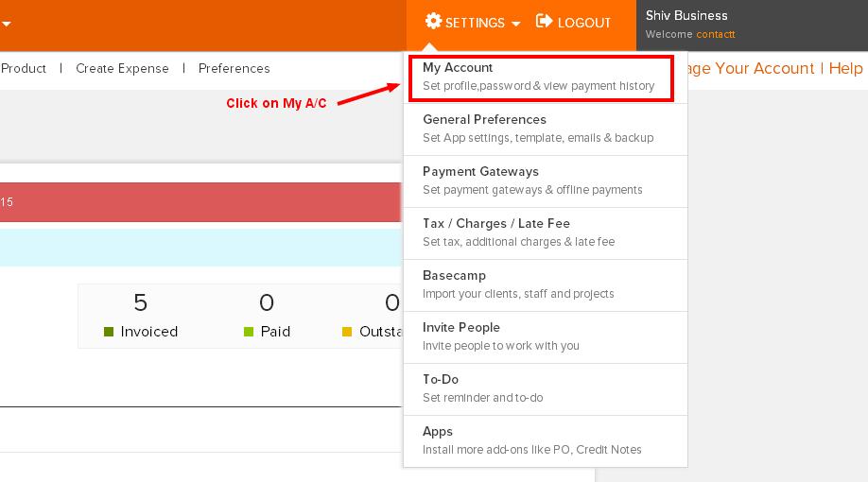Click the Create Expense link
The width and height of the screenshot is (868, 482).
(x=122, y=69)
